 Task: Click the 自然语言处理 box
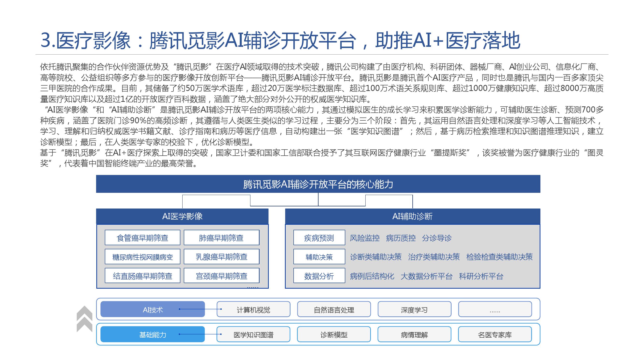coord(334,310)
